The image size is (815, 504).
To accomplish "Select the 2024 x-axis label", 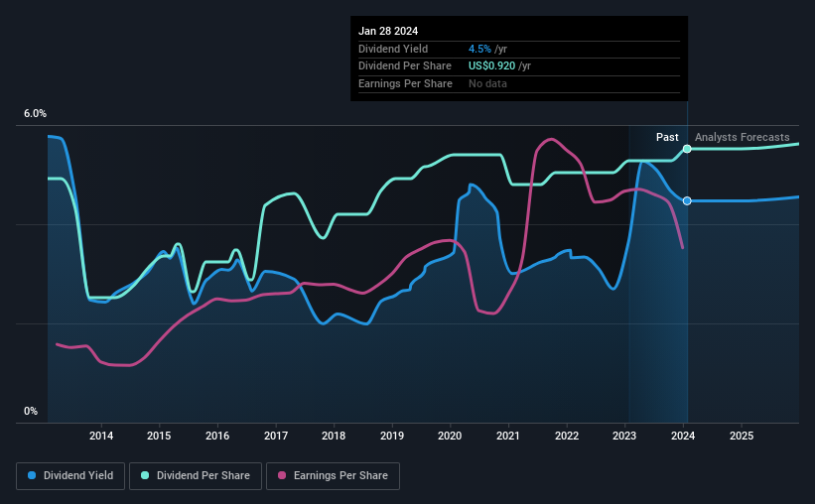I will pos(683,436).
